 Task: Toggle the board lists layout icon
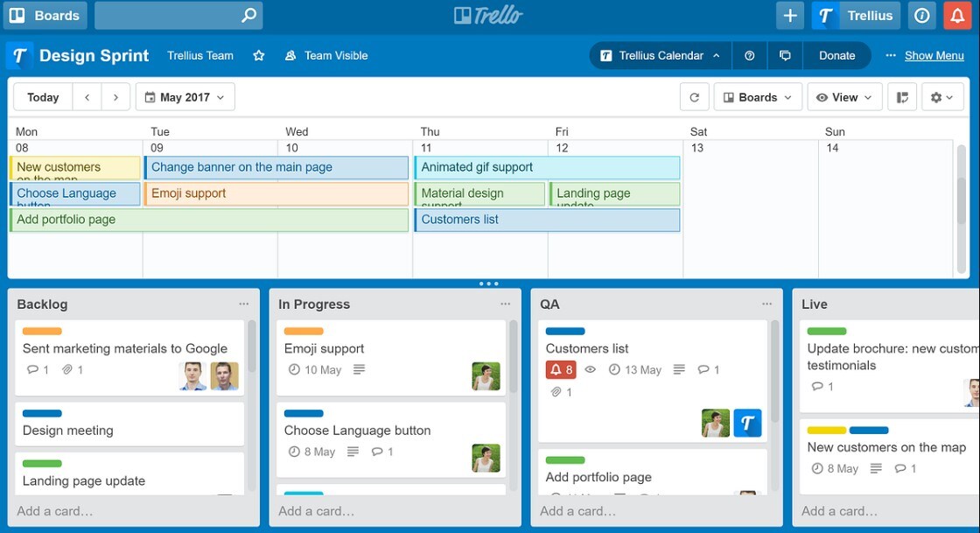pyautogui.click(x=902, y=97)
